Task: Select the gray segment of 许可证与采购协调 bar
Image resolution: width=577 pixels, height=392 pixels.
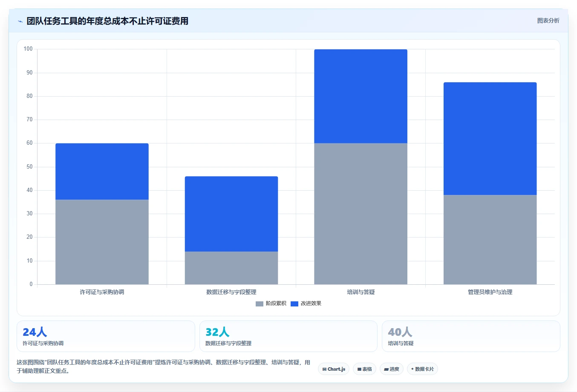Action: coord(102,242)
